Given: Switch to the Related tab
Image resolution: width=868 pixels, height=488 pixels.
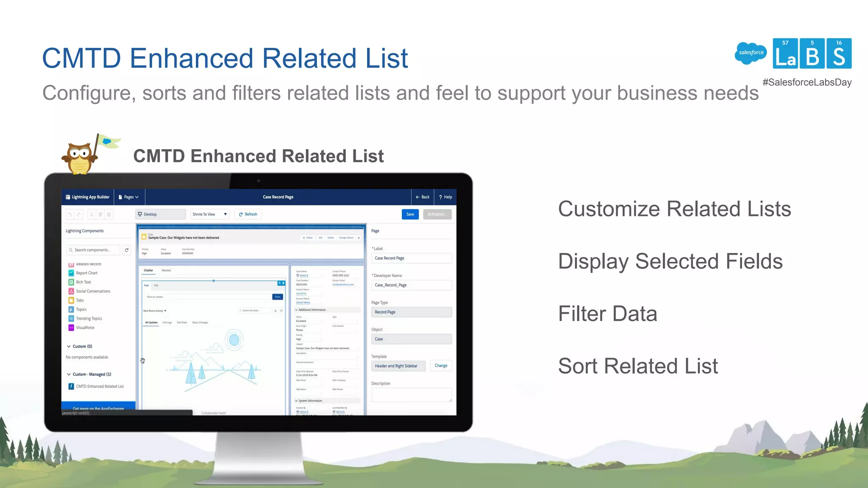Looking at the screenshot, I should click(x=166, y=270).
